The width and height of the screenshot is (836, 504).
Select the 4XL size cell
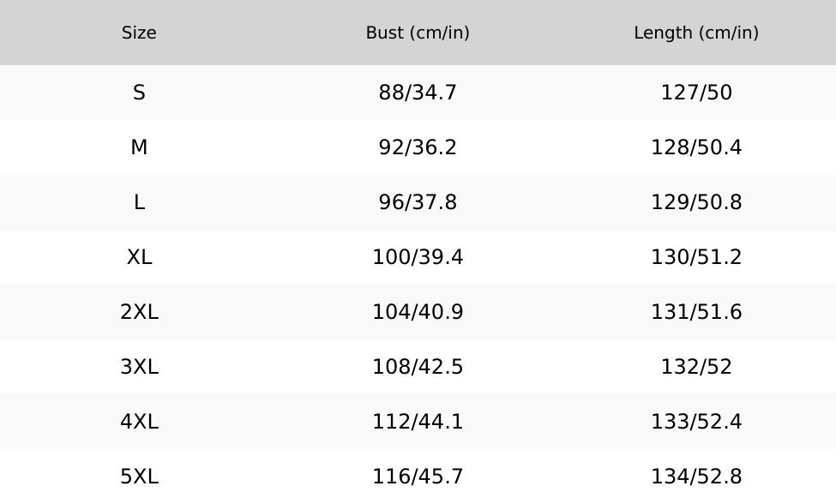click(x=139, y=422)
